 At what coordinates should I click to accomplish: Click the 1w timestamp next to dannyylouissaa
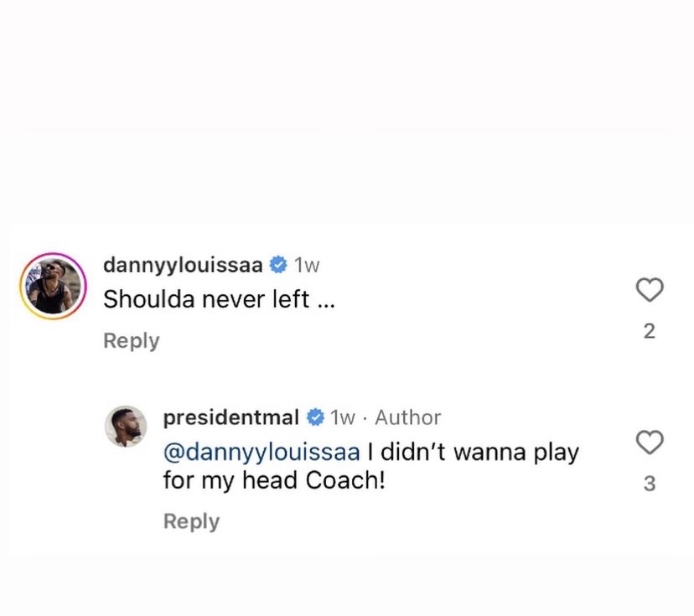pos(307,266)
